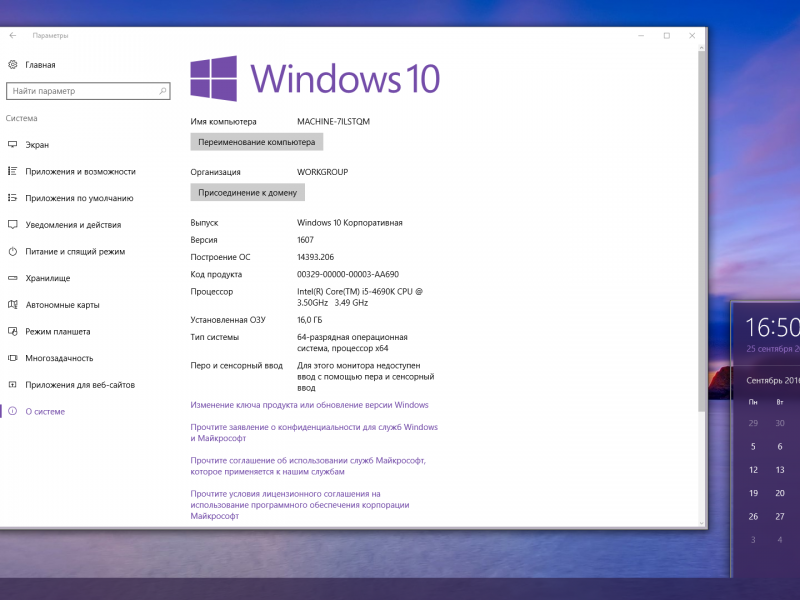Image resolution: width=800 pixels, height=600 pixels.
Task: Click the WORKGROUP organization value
Action: tap(322, 172)
